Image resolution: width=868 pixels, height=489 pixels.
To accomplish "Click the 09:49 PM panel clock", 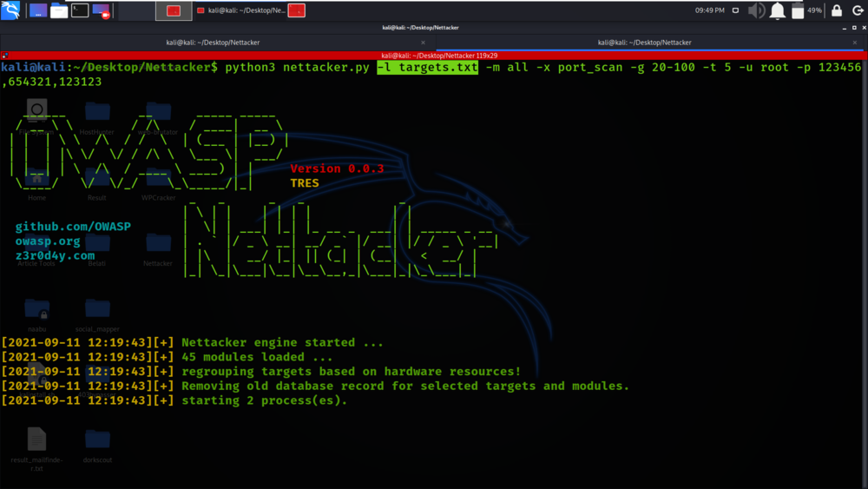I will pyautogui.click(x=710, y=10).
